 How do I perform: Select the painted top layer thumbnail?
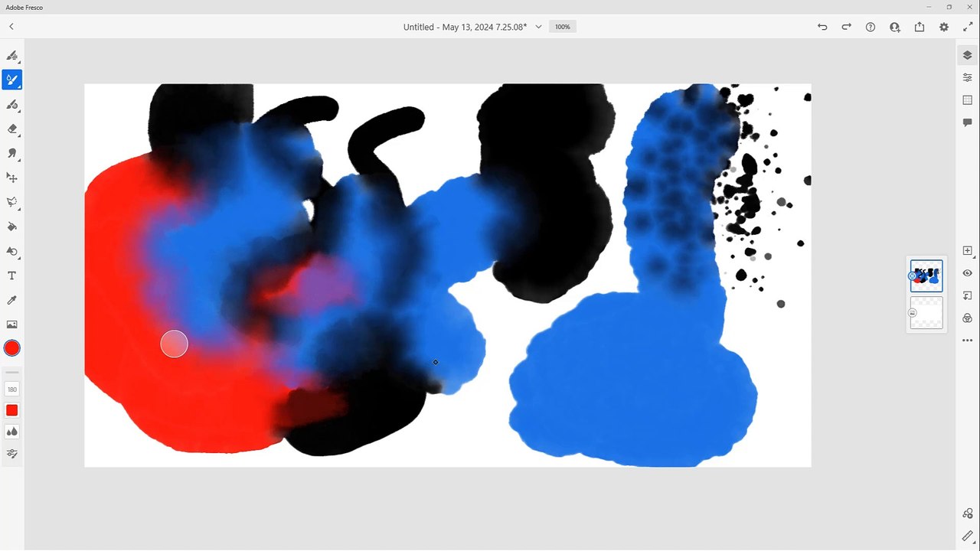[x=926, y=276]
